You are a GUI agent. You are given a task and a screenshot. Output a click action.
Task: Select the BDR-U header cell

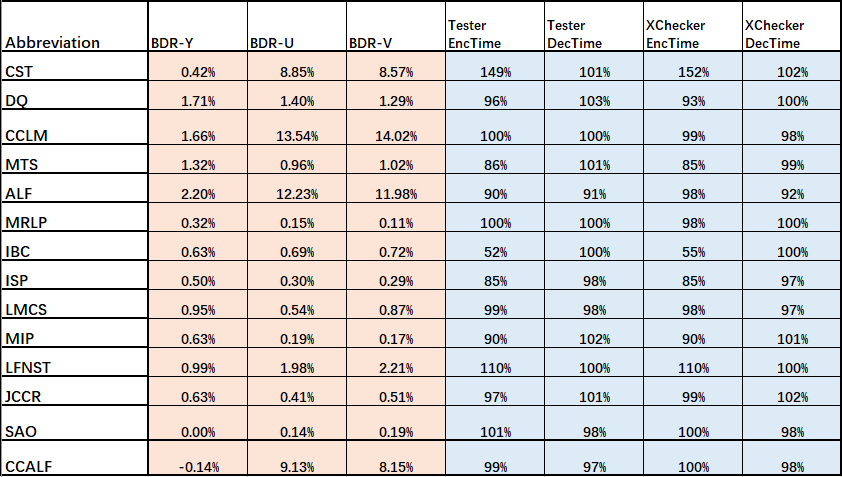[x=297, y=27]
